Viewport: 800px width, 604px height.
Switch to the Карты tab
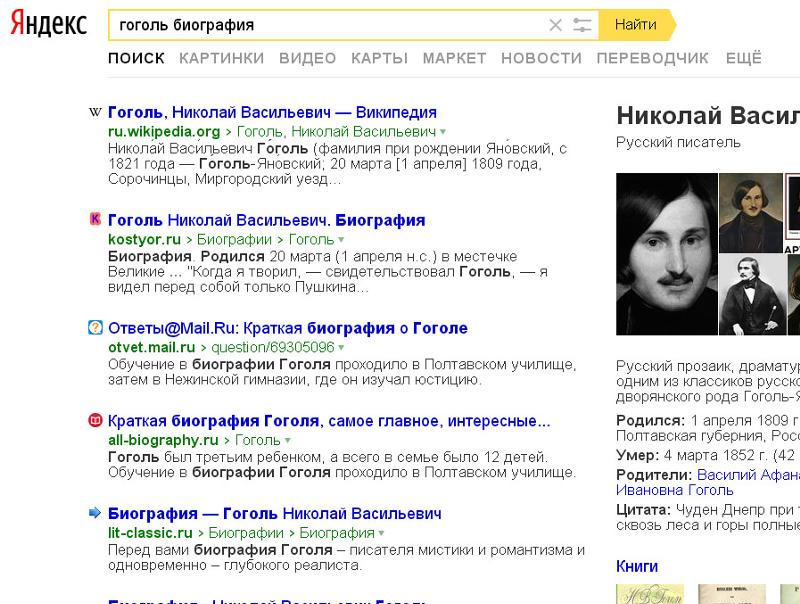click(x=380, y=58)
